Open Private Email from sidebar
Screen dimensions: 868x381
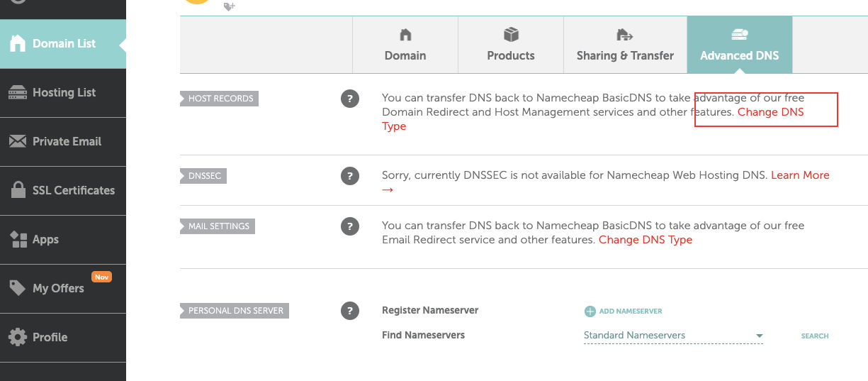[63, 141]
